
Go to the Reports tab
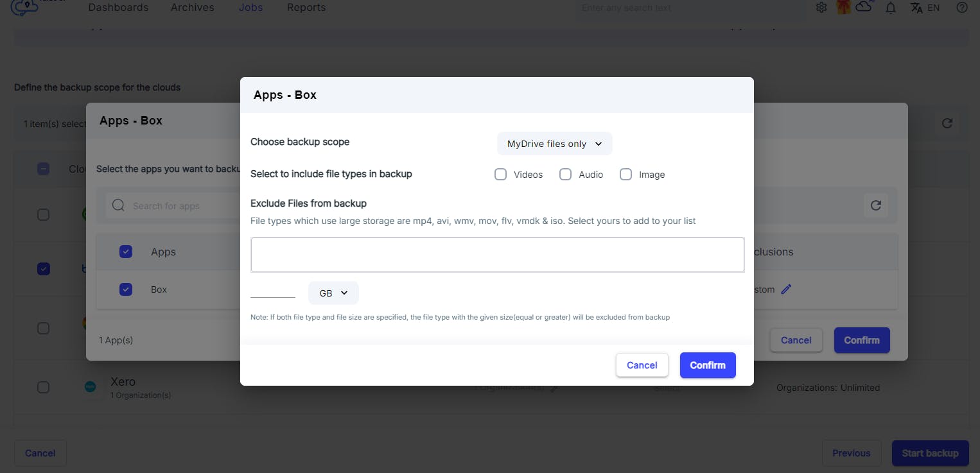(x=306, y=8)
